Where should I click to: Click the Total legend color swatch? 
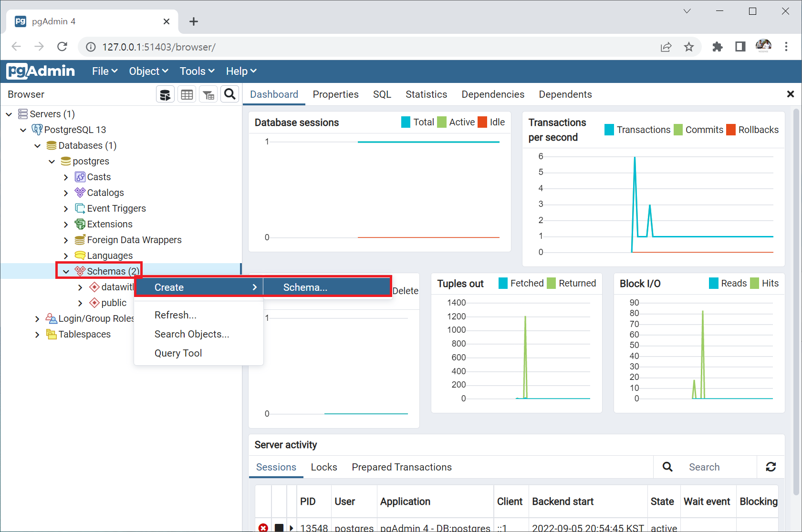click(406, 122)
